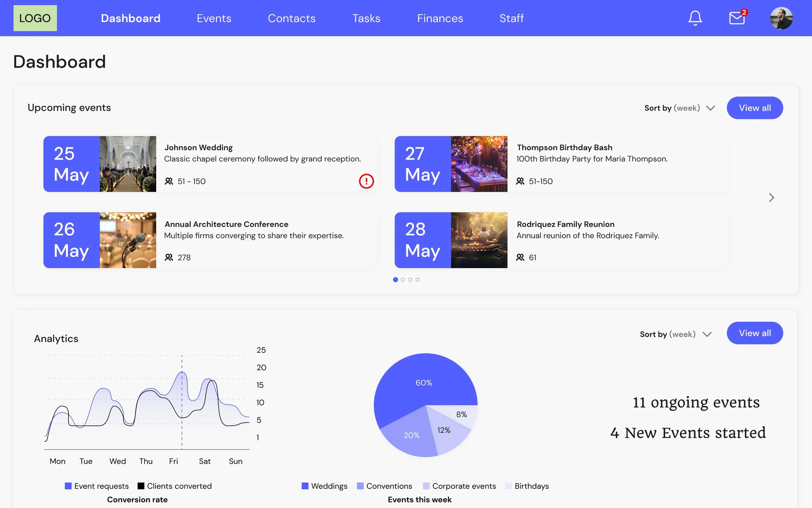Click the Thompson Birthday Bash party thumbnail

(479, 164)
